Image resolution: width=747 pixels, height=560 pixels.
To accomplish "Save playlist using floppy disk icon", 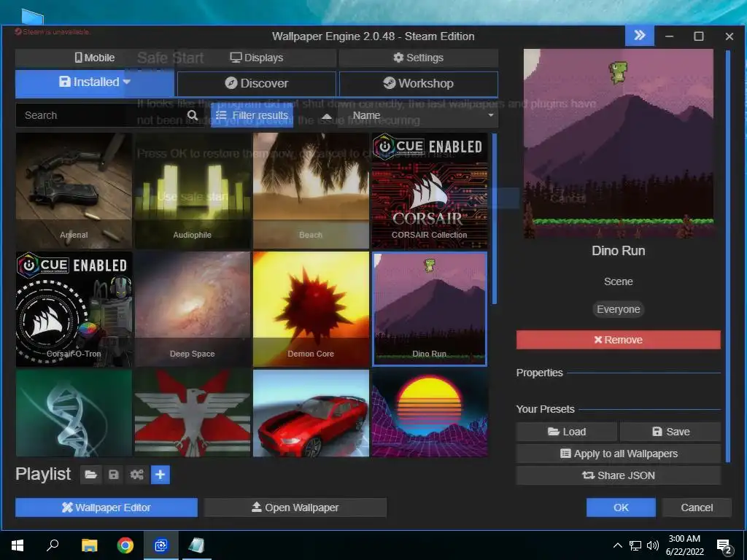I will [x=113, y=475].
